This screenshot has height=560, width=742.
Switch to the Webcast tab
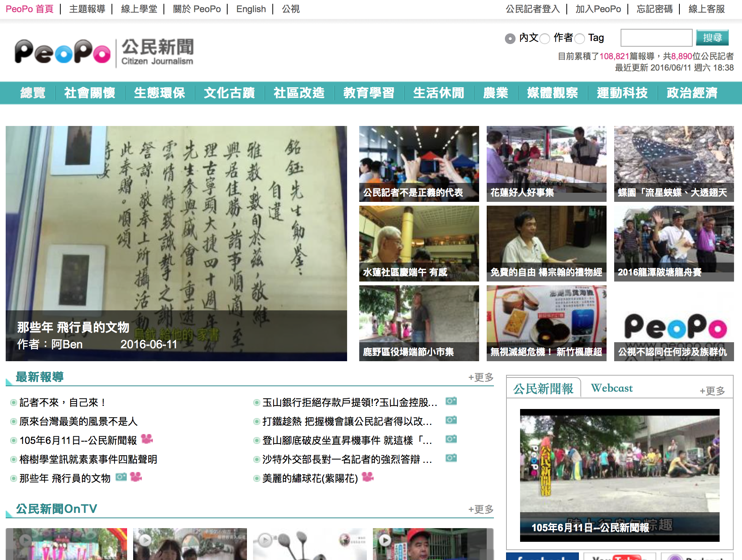click(612, 388)
